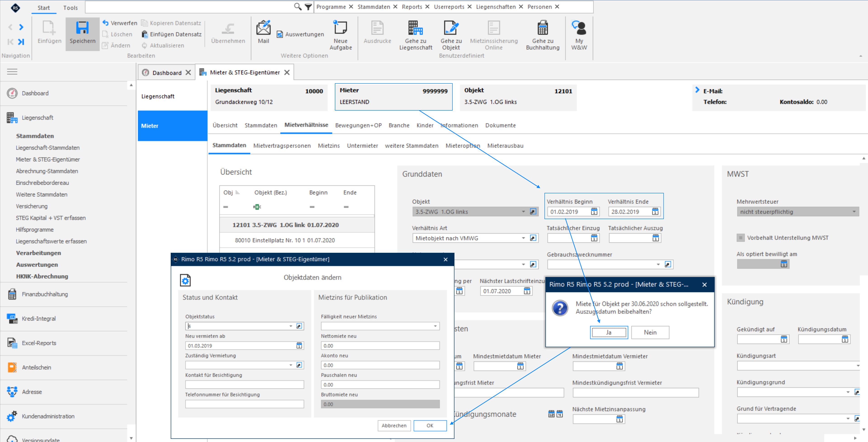Click navigate last record icon
Screen dimensions: 868x442
(x=21, y=42)
